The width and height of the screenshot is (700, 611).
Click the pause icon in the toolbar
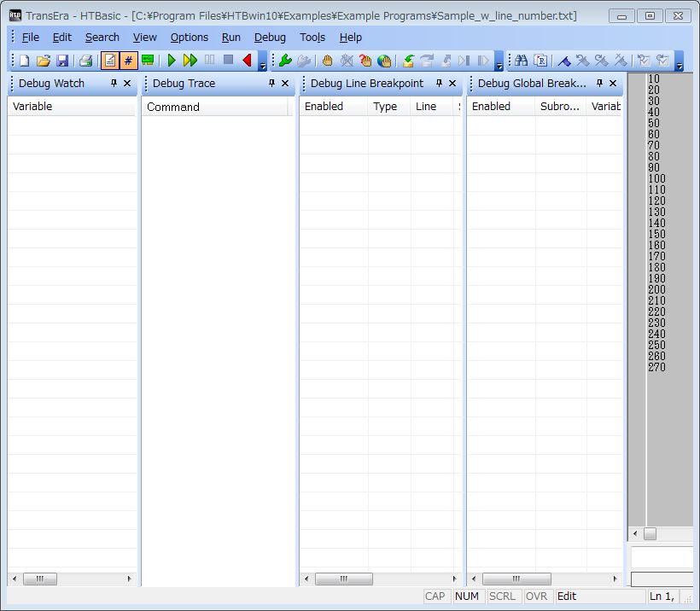point(209,61)
